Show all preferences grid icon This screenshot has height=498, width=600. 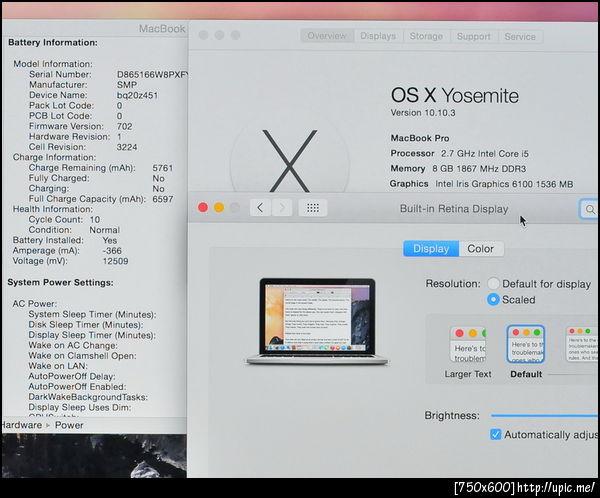[313, 208]
